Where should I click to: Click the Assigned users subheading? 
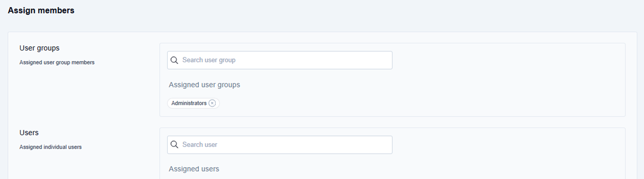point(194,169)
